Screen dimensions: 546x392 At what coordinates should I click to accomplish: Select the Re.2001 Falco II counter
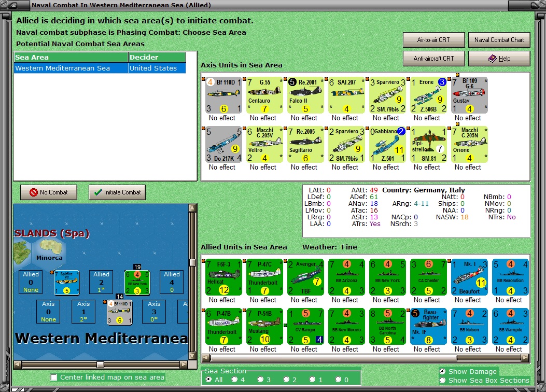[305, 95]
